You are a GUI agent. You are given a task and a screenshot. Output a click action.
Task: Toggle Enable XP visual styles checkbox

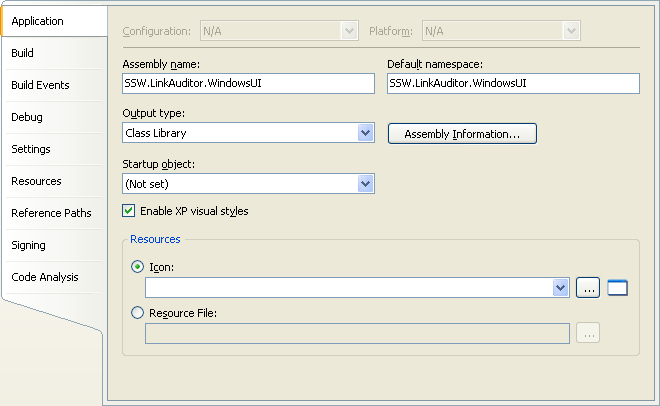(128, 211)
